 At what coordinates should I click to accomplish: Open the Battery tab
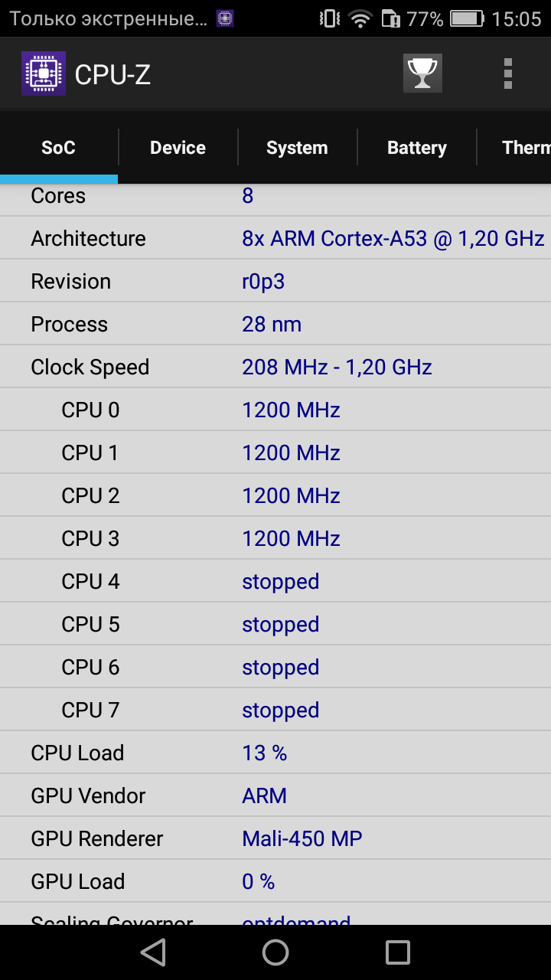416,148
